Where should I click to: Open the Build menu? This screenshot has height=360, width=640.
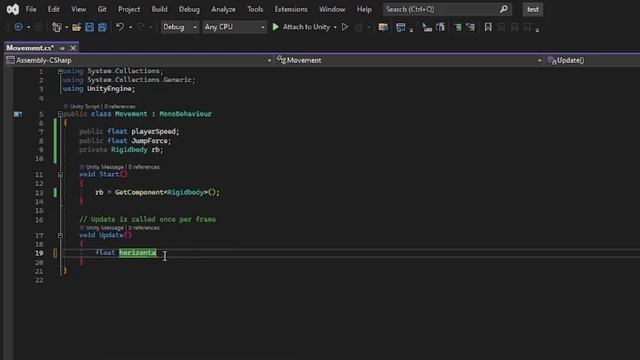(159, 9)
